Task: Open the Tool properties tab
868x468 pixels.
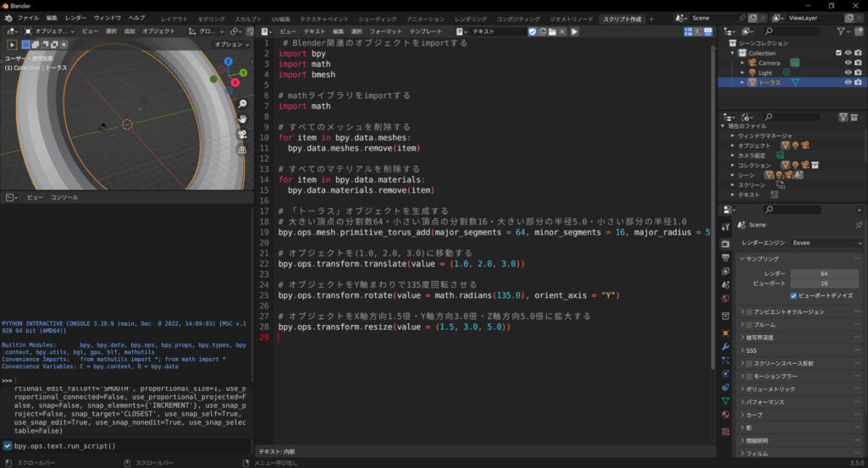Action: [726, 227]
